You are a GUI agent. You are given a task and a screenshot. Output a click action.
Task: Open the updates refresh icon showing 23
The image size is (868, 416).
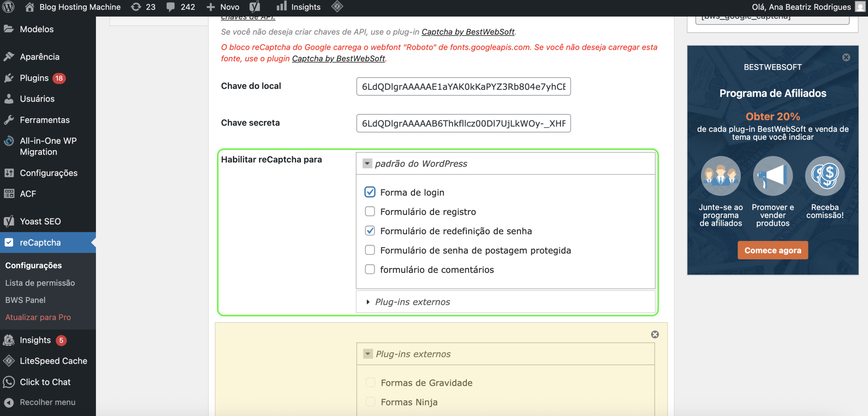pos(136,7)
